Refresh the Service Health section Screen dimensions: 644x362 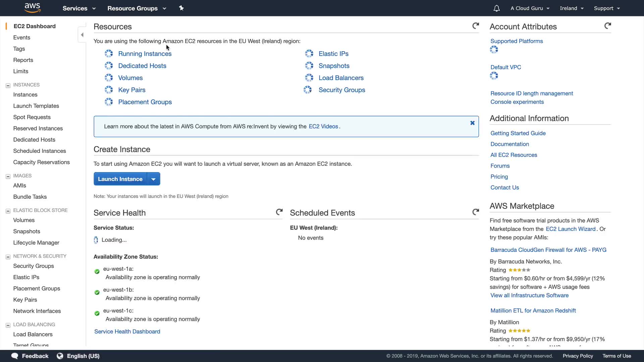pos(279,212)
